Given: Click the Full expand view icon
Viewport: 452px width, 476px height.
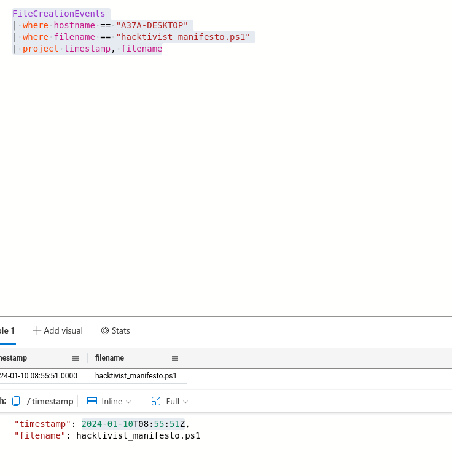Looking at the screenshot, I should pyautogui.click(x=156, y=401).
